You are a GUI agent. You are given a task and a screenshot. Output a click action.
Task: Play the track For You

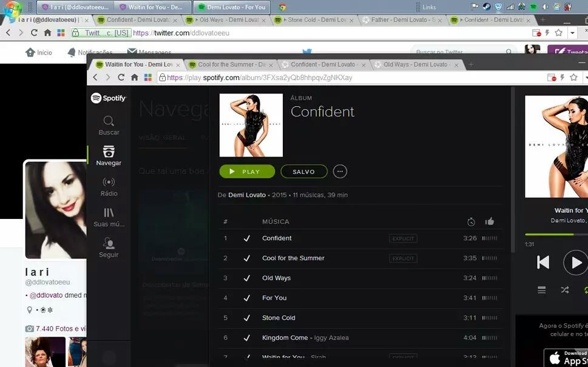(x=274, y=298)
